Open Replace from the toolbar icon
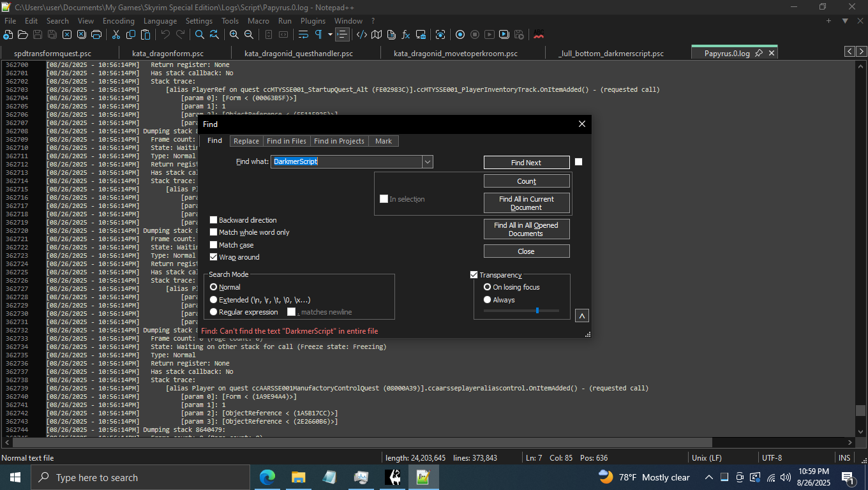868x490 pixels. 214,34
